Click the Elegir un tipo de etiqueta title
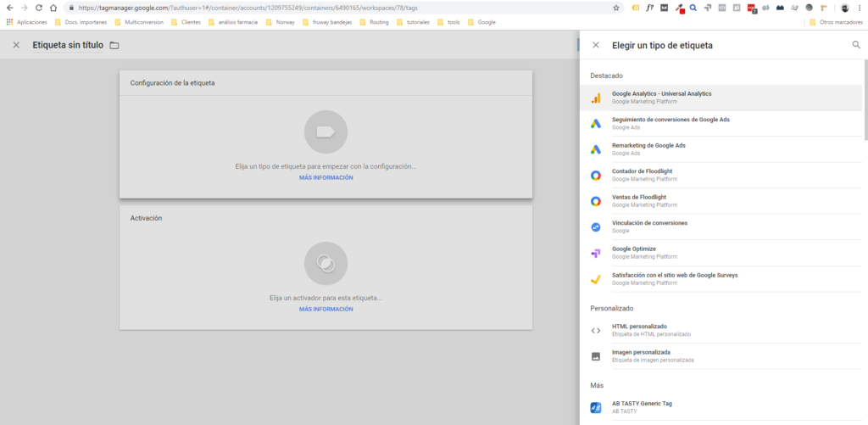This screenshot has width=868, height=425. click(x=662, y=46)
